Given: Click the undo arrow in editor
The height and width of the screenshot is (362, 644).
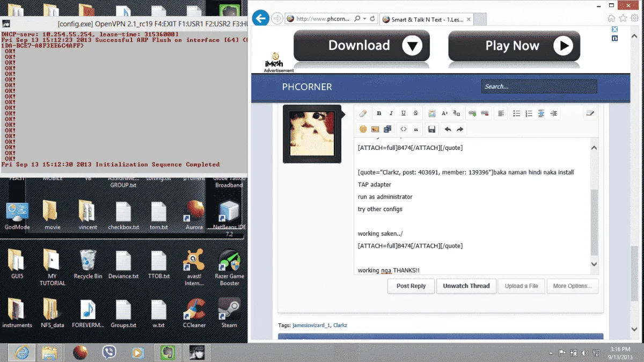Looking at the screenshot, I should pos(448,129).
